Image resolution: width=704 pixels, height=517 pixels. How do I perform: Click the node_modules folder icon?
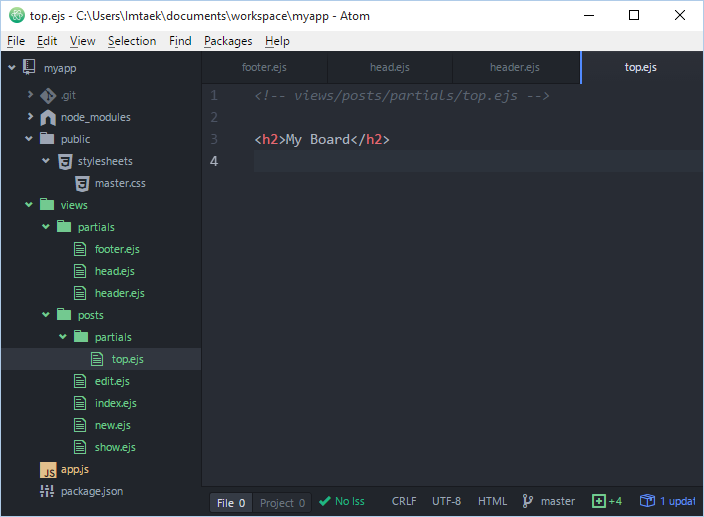[x=48, y=118]
